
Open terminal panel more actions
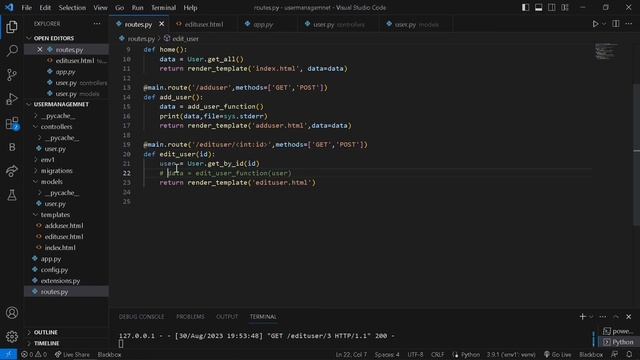(x=602, y=316)
